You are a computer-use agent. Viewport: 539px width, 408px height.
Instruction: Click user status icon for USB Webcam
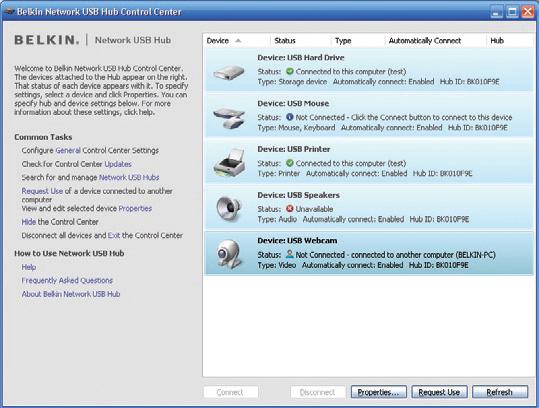pos(290,254)
